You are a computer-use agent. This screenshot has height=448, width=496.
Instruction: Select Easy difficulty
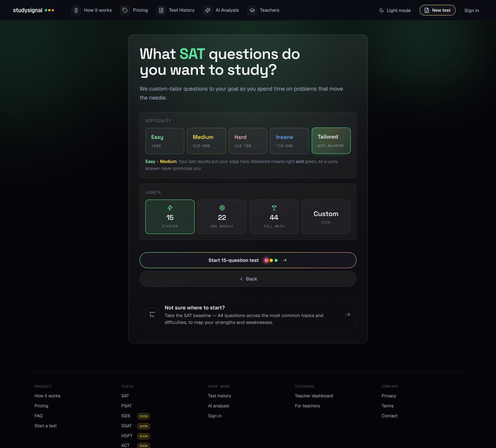pyautogui.click(x=165, y=141)
